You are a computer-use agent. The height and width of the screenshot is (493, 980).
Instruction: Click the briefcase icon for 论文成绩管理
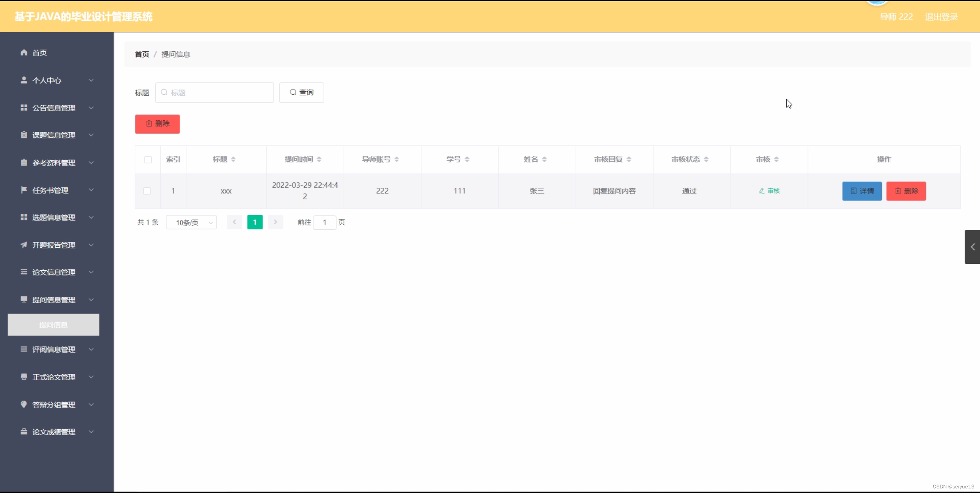coord(24,432)
